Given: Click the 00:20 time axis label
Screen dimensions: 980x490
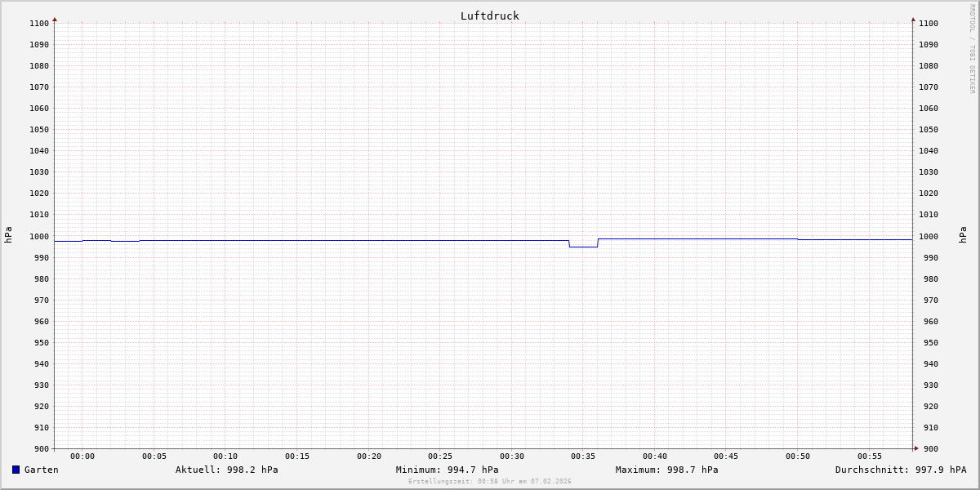Looking at the screenshot, I should point(368,457).
